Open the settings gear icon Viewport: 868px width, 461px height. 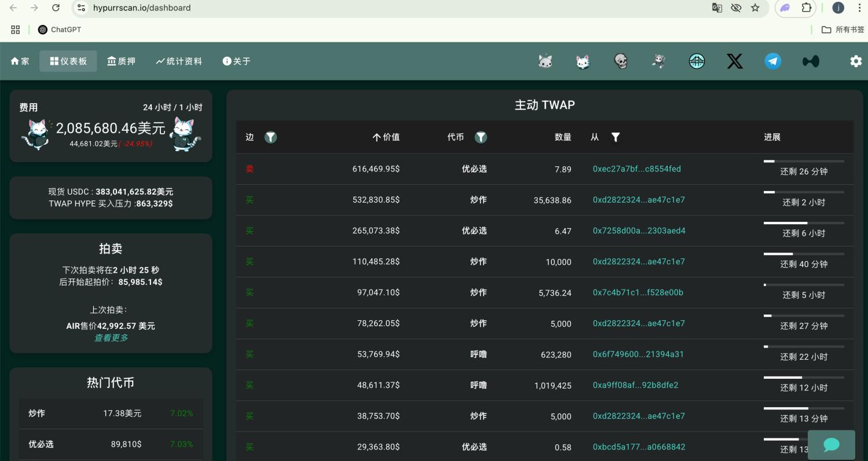[x=855, y=61]
